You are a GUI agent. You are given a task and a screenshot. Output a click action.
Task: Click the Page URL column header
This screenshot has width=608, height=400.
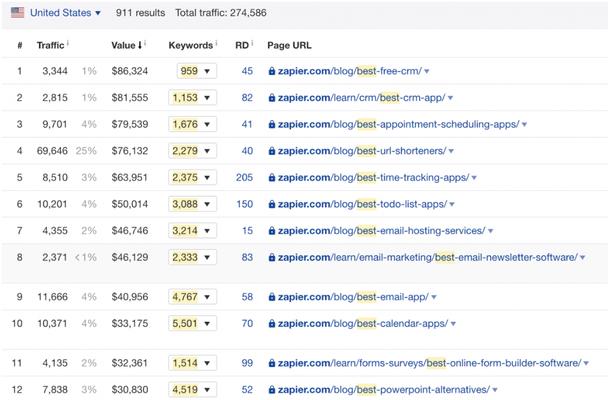[289, 45]
